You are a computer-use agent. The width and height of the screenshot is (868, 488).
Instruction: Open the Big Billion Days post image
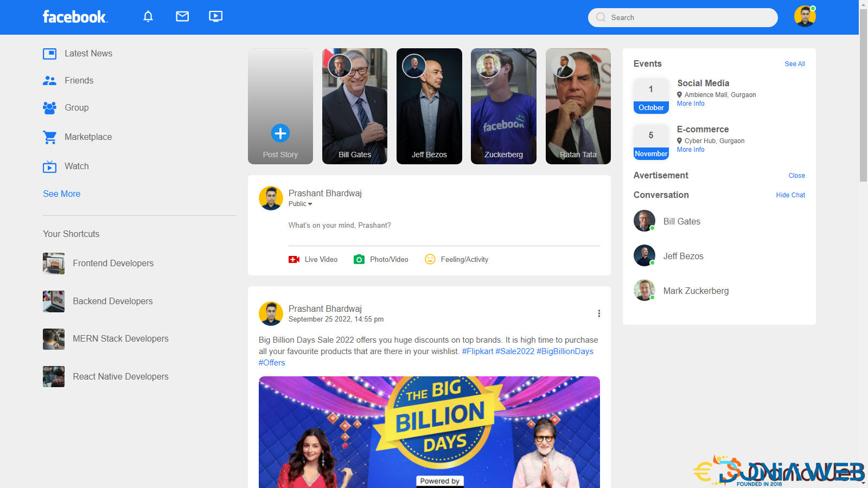click(x=429, y=432)
